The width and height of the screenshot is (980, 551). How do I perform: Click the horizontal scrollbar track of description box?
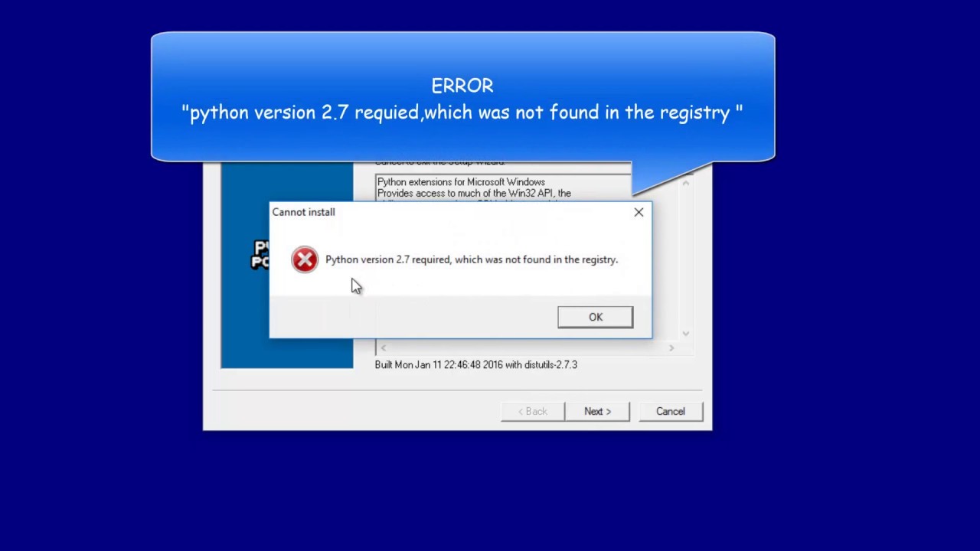(528, 348)
